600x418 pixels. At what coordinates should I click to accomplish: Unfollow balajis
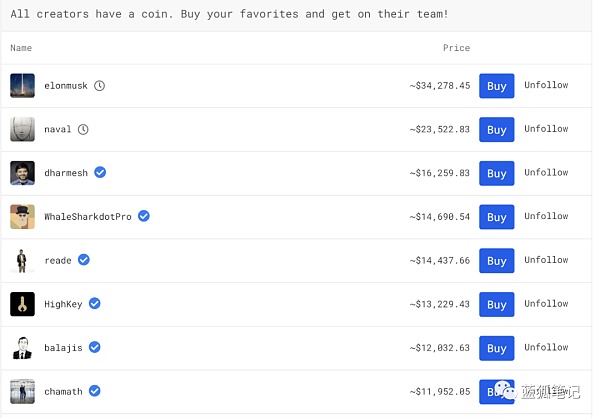click(x=546, y=347)
